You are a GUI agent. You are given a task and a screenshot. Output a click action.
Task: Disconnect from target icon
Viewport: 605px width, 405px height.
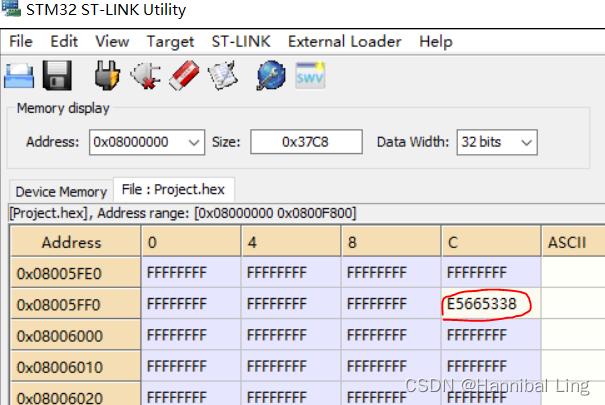[146, 76]
